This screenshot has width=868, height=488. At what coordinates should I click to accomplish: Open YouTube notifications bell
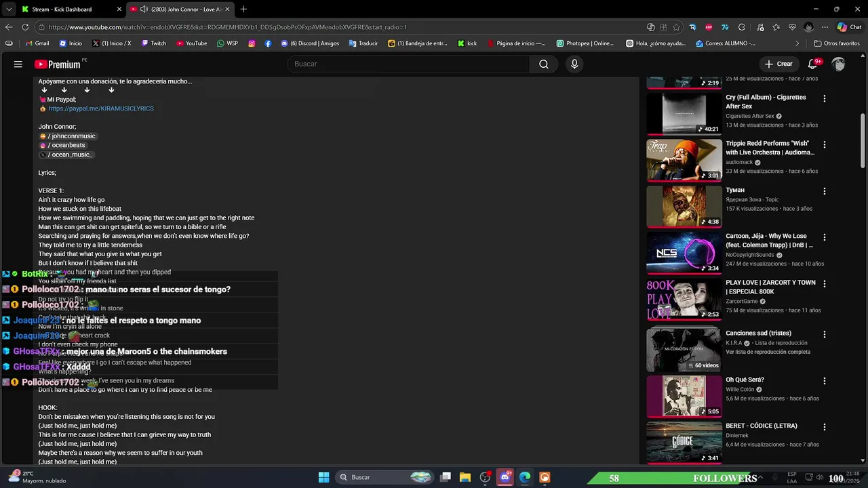[x=812, y=64]
